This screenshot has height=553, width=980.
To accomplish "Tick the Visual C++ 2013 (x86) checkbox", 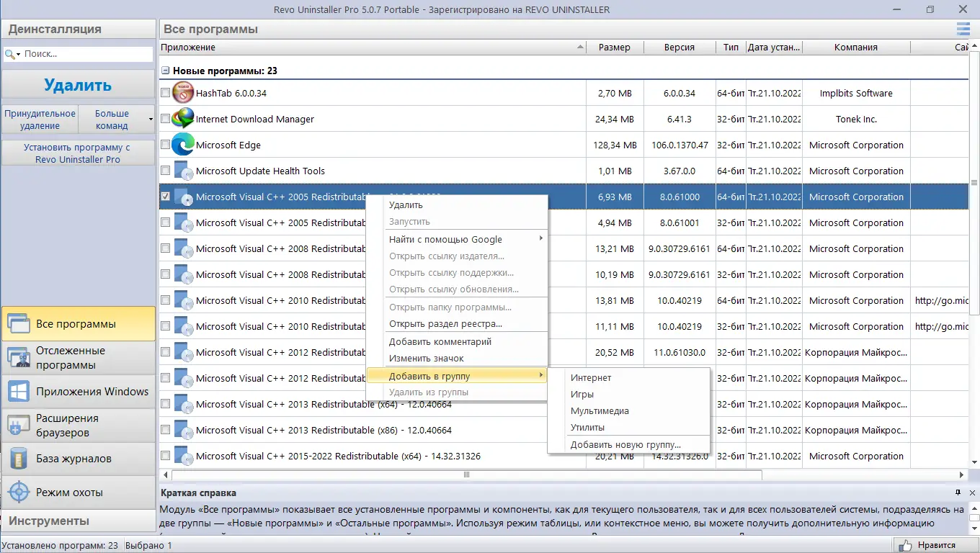I will click(x=166, y=430).
